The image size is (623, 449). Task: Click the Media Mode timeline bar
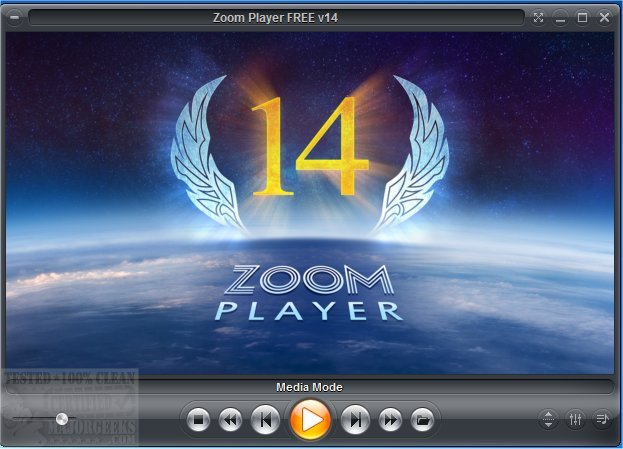coord(310,387)
